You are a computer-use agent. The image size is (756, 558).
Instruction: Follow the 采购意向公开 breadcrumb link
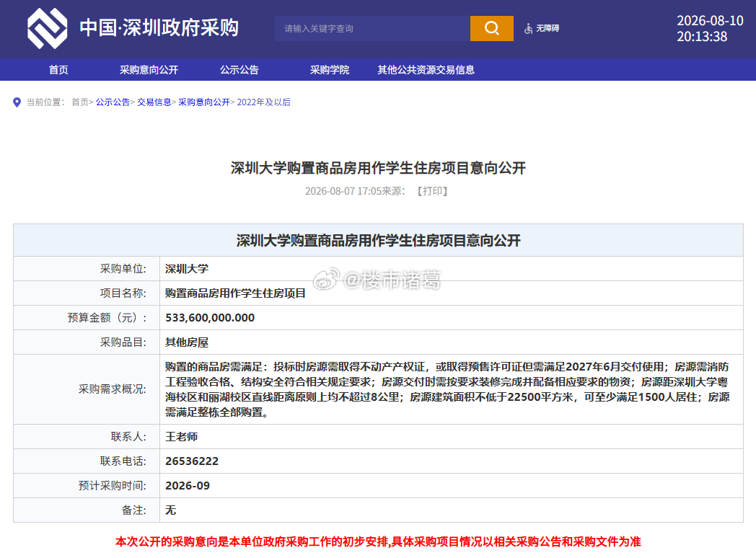204,102
